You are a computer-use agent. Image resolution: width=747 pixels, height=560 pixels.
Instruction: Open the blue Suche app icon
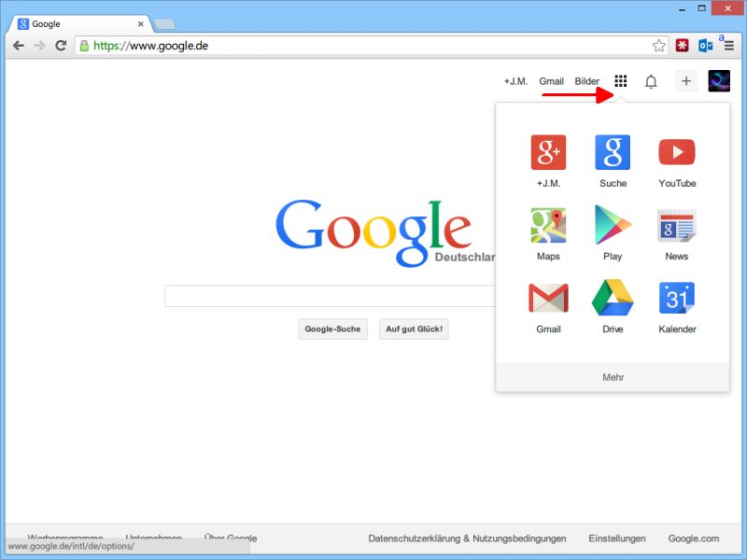pyautogui.click(x=613, y=152)
